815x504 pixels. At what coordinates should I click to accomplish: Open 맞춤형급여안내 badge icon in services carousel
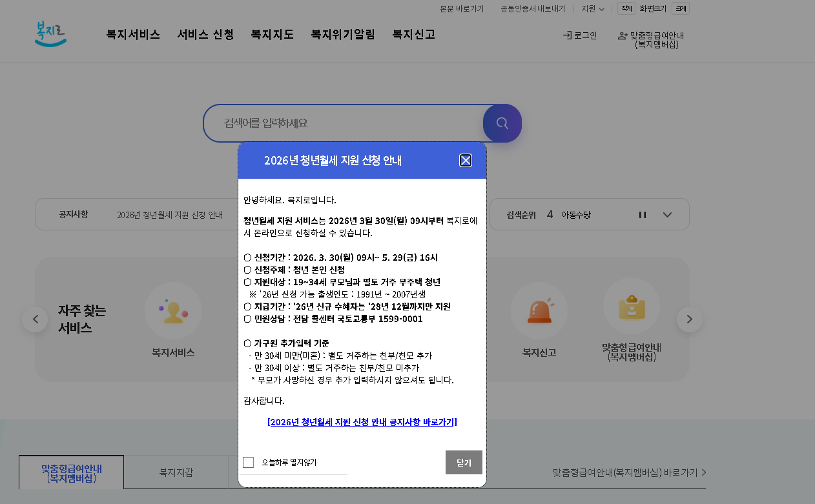click(x=632, y=307)
